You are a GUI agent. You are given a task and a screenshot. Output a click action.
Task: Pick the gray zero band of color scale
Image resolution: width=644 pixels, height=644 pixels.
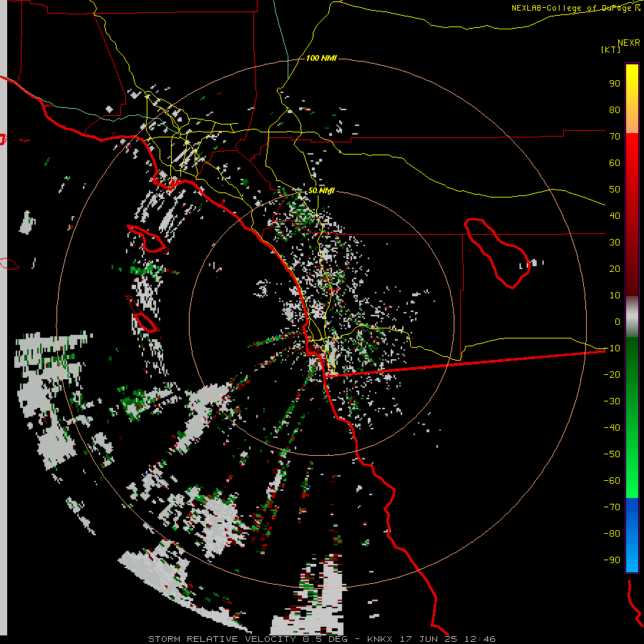point(632,317)
